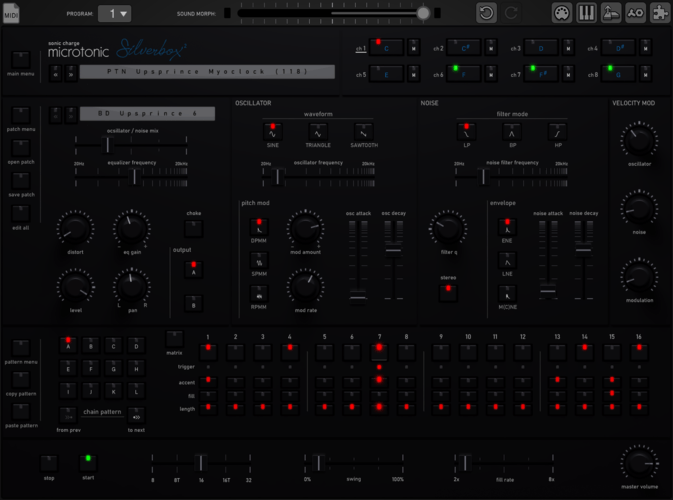Select output A
673x500 pixels.
click(194, 270)
